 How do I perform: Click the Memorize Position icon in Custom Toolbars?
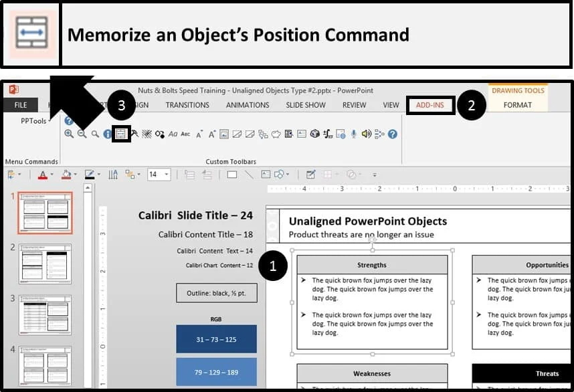tap(121, 134)
